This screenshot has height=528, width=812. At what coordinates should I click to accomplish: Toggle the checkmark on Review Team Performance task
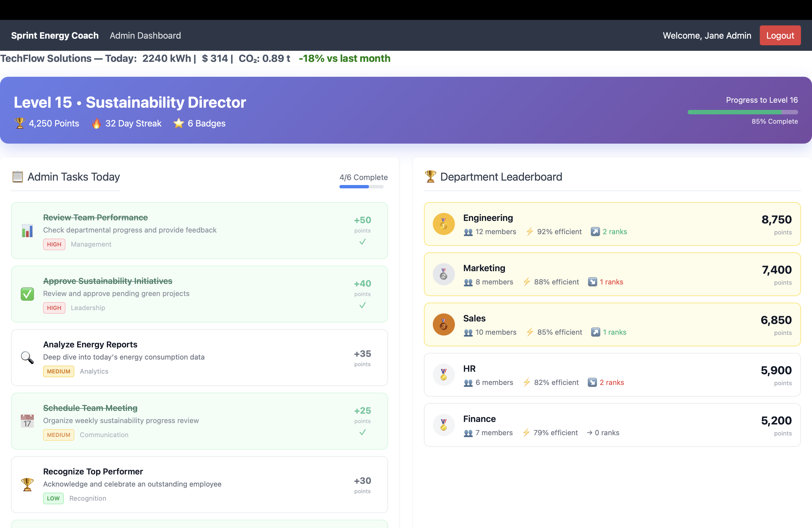point(362,242)
